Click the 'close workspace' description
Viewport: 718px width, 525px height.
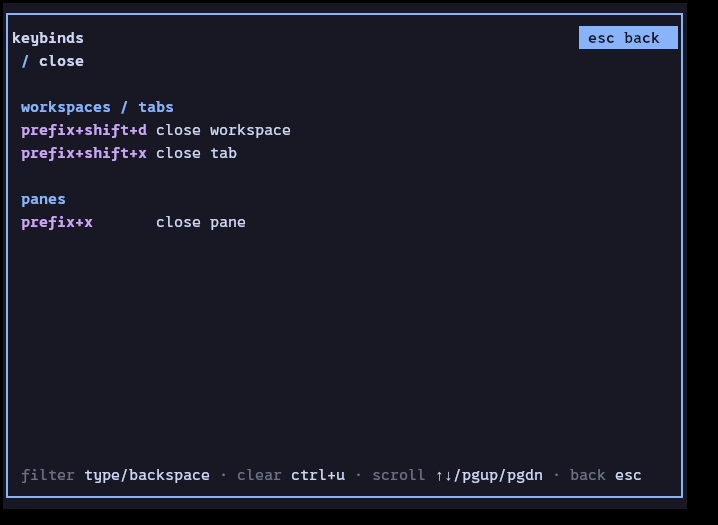pyautogui.click(x=223, y=130)
